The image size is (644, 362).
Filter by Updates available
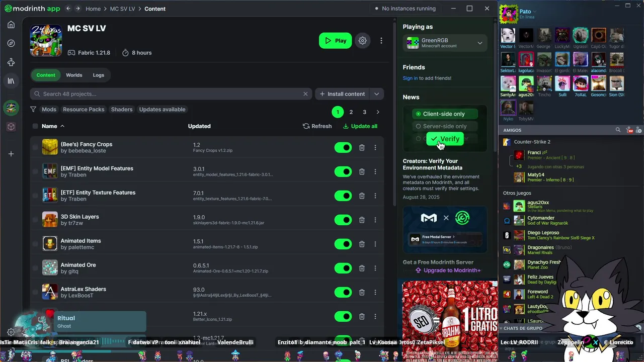162,109
